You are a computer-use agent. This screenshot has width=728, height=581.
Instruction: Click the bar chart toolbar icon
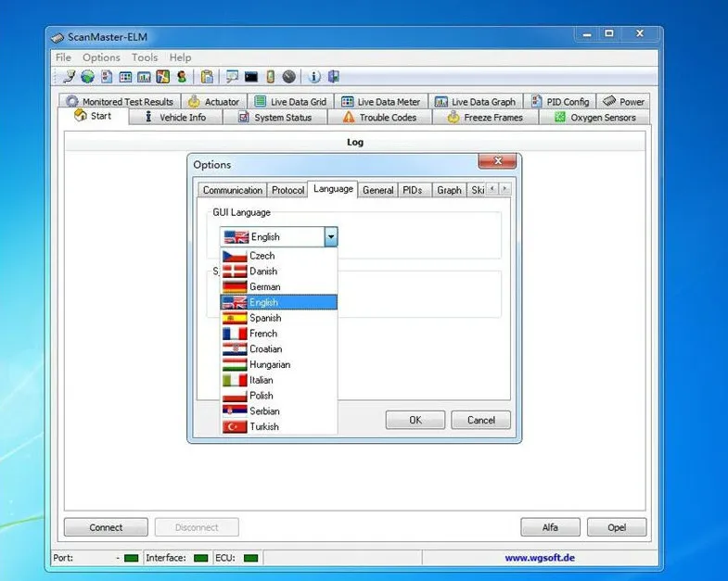[x=144, y=77]
